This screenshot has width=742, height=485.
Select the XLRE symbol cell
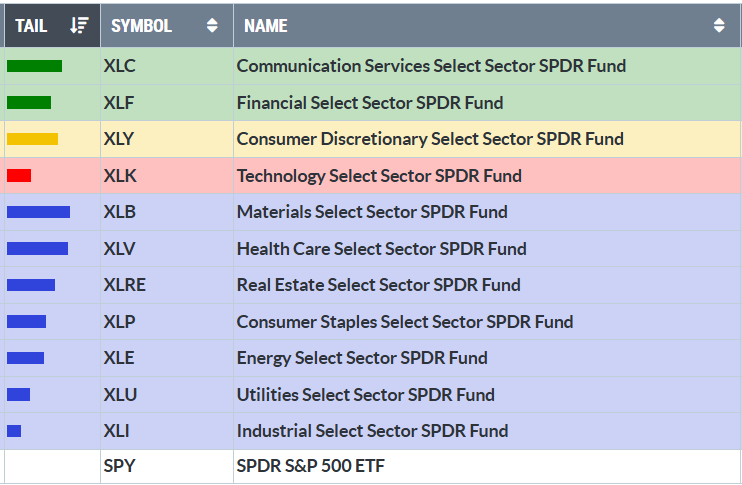click(x=125, y=285)
